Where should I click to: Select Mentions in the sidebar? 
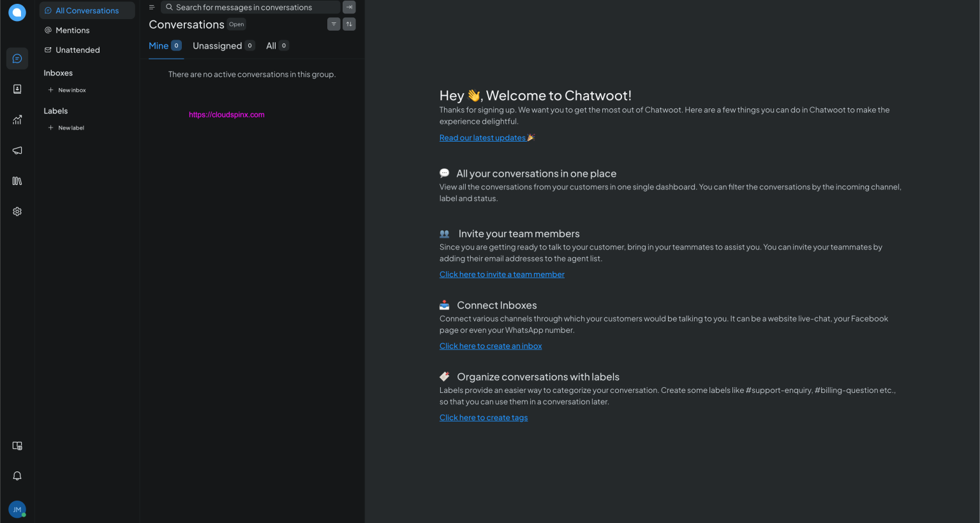tap(72, 30)
